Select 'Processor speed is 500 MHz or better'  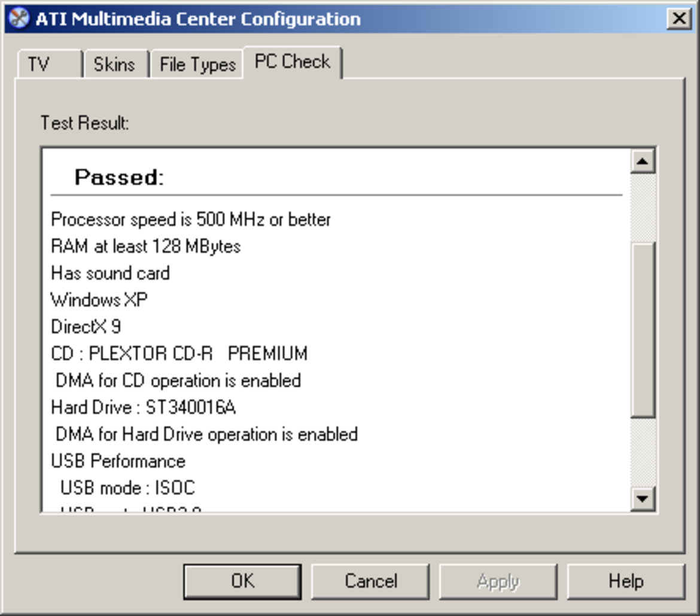click(x=191, y=219)
